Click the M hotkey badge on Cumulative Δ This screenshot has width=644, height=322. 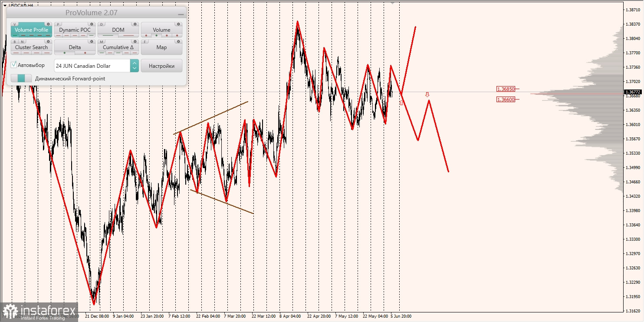point(102,42)
